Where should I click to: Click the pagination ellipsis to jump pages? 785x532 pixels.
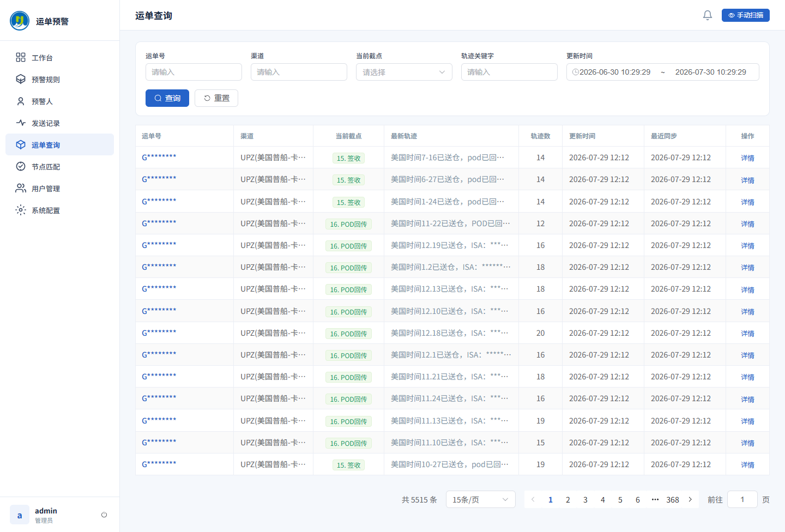(655, 499)
